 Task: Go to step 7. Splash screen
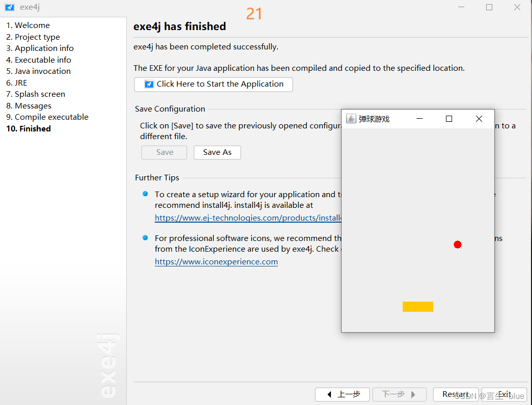coord(36,94)
